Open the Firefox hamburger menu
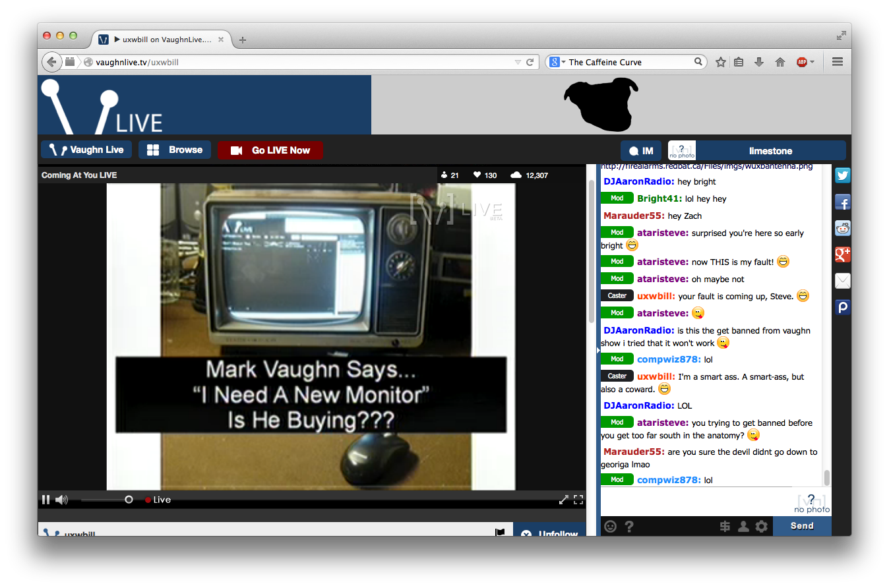The image size is (889, 588). coord(838,62)
